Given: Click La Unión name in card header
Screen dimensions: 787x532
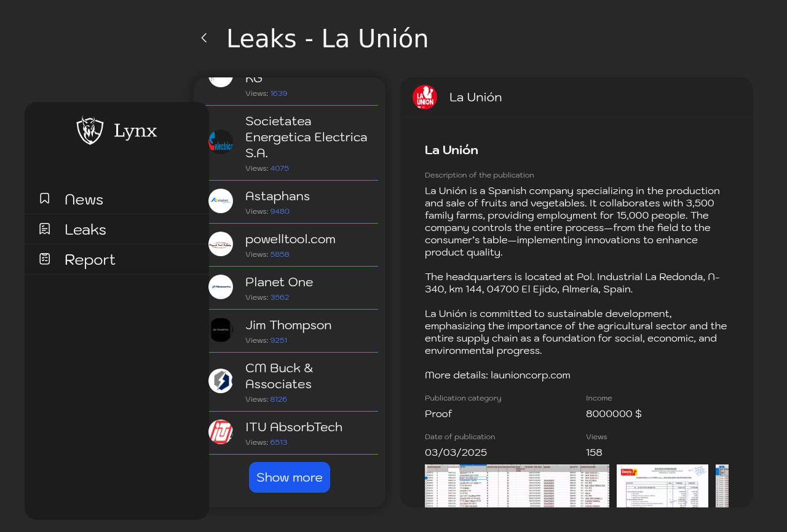Looking at the screenshot, I should click(475, 97).
